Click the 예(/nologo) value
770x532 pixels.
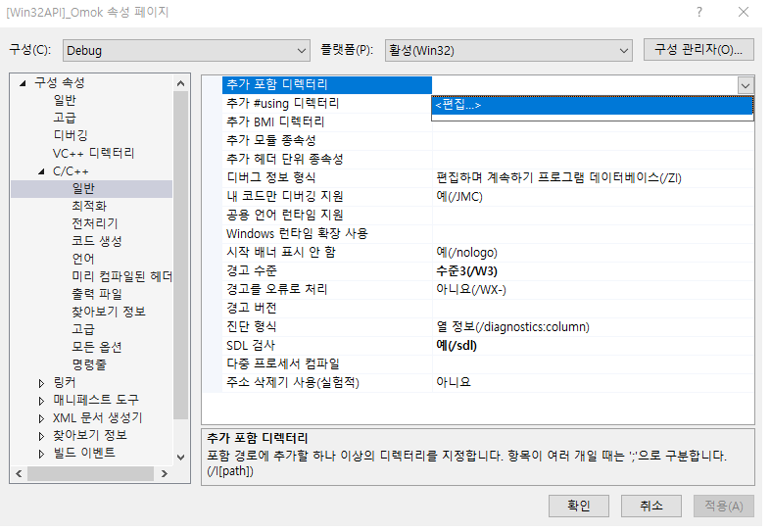(x=466, y=253)
